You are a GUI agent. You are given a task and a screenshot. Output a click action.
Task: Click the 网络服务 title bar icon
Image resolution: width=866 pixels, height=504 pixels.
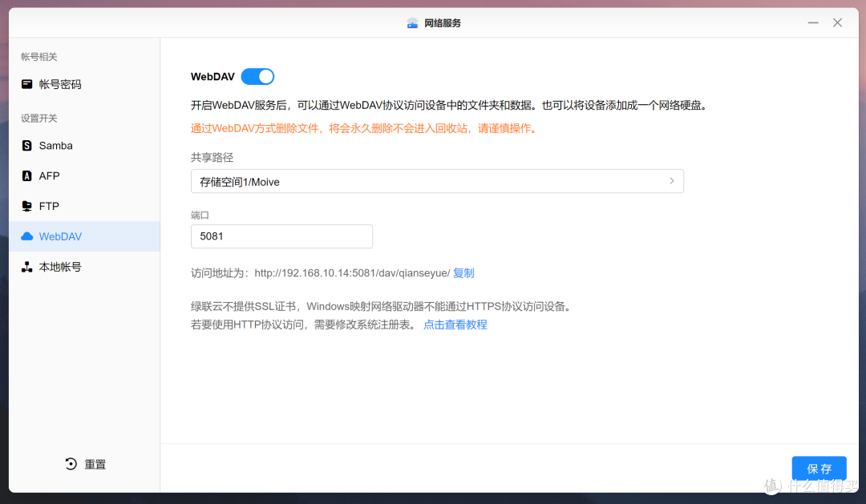click(x=412, y=22)
